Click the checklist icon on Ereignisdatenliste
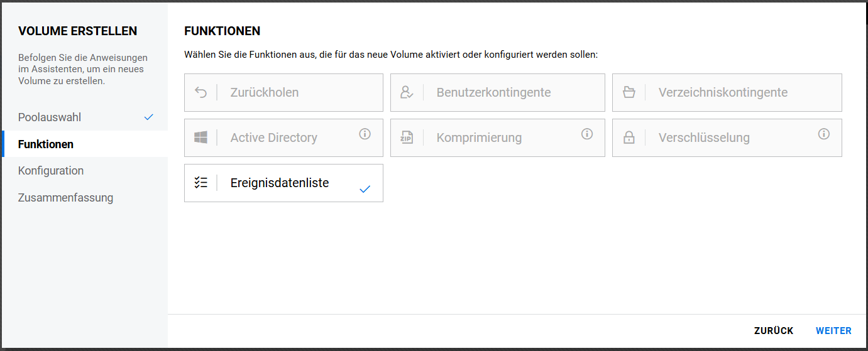Screen dimensions: 868x351 201,183
